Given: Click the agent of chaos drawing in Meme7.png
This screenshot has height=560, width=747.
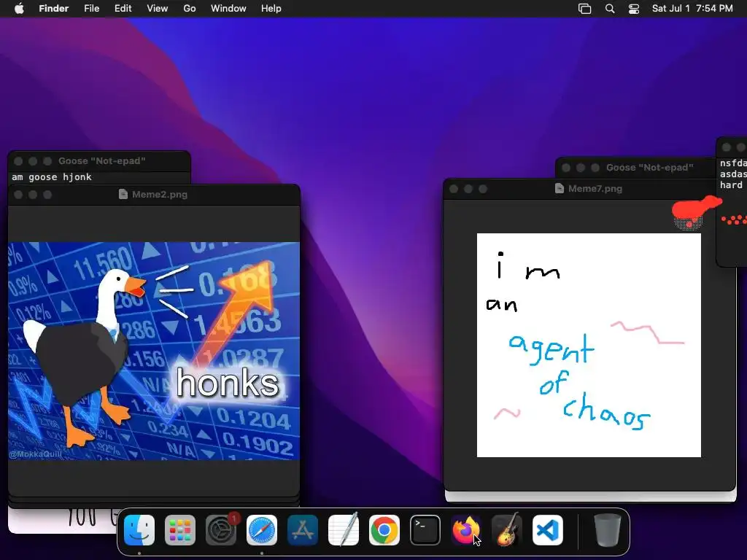Looking at the screenshot, I should click(589, 345).
